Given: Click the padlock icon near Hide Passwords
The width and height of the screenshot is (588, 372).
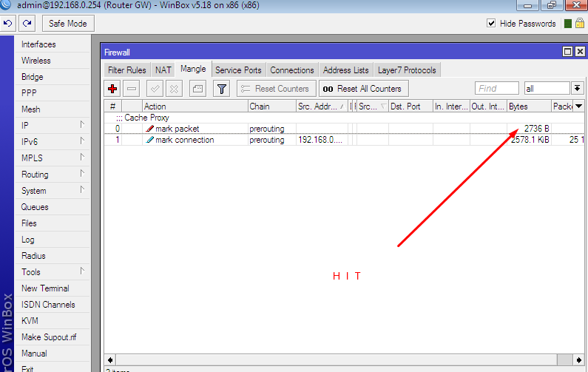Looking at the screenshot, I should (580, 23).
